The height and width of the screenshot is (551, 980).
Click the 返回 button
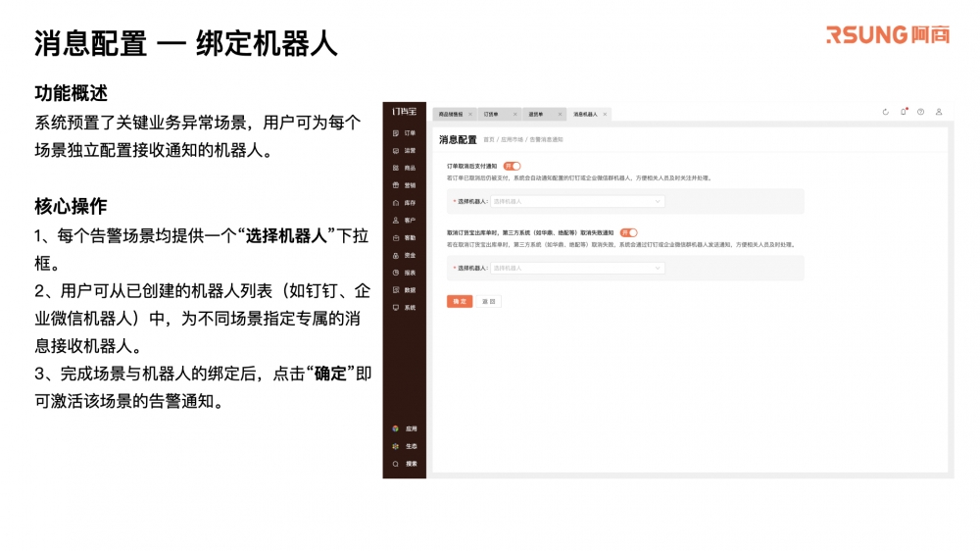click(x=488, y=301)
